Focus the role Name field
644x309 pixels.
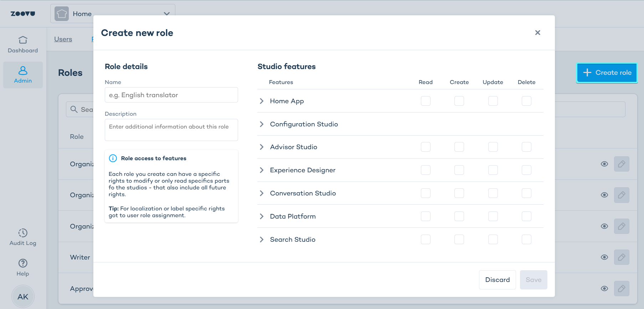(171, 95)
